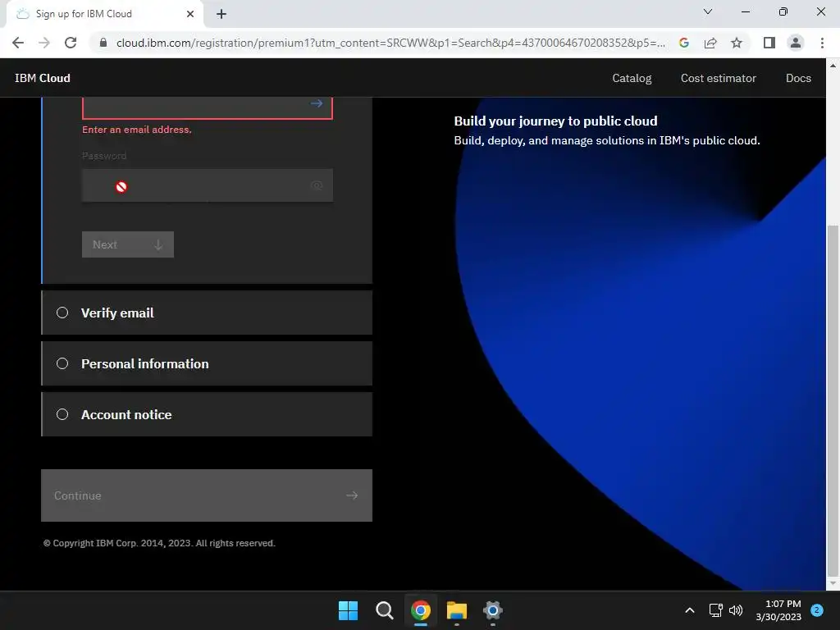This screenshot has width=840, height=630.
Task: Open Chrome three-dot menu
Action: coord(822,43)
